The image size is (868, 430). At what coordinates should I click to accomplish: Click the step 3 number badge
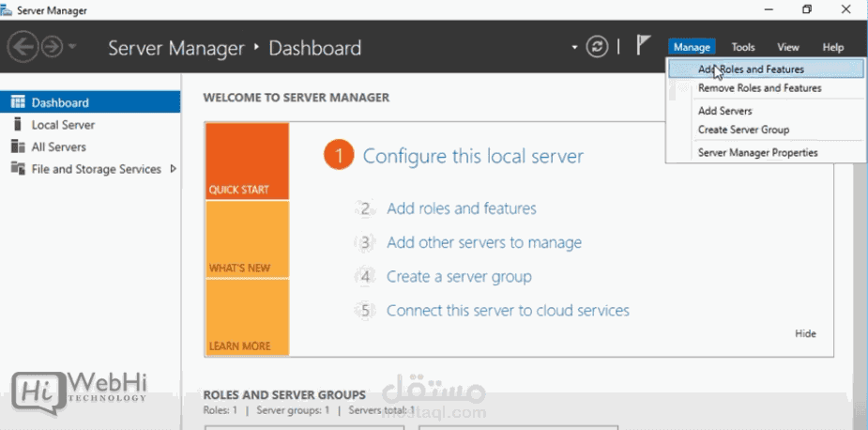(365, 243)
